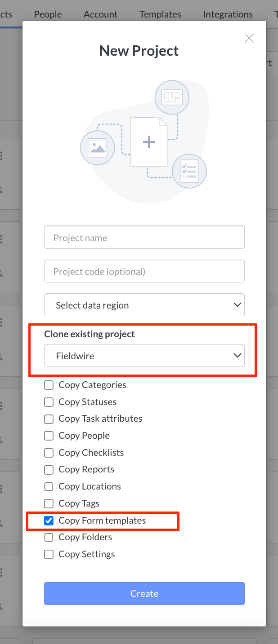Click the photo icon in illustration
This screenshot has height=644, width=278.
coord(97,147)
